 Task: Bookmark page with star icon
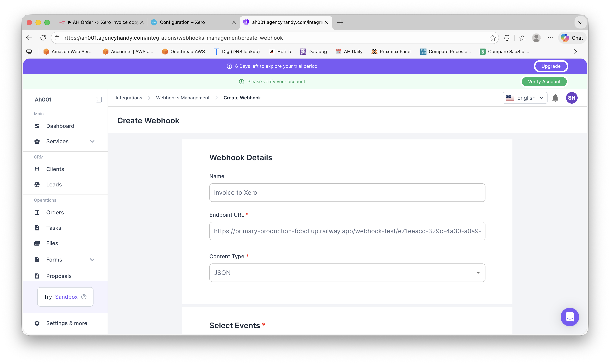coord(492,38)
